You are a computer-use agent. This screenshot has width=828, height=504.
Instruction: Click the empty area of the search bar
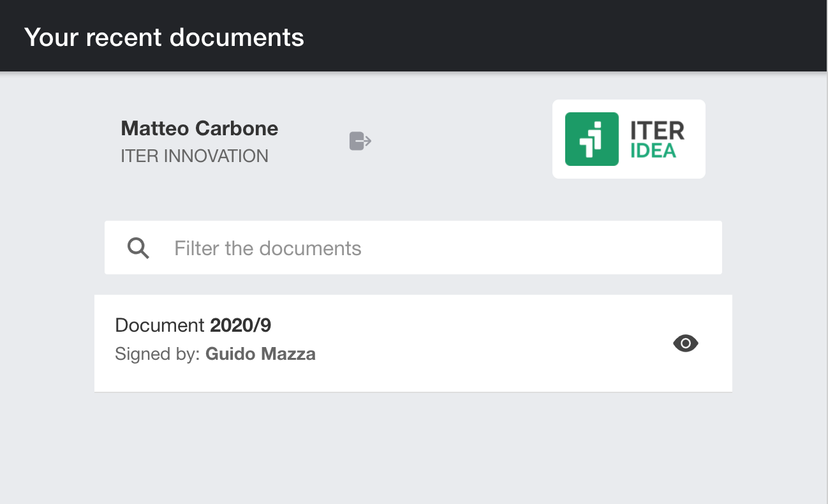pyautogui.click(x=542, y=248)
